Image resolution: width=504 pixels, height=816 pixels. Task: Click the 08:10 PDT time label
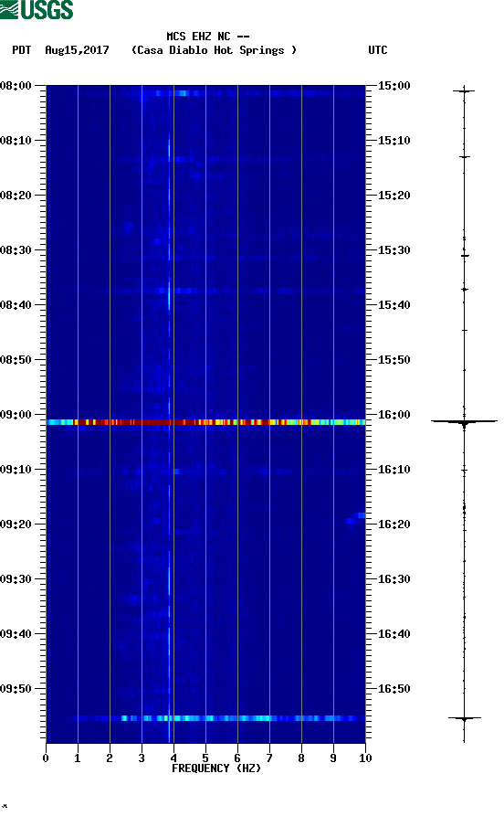pos(16,141)
